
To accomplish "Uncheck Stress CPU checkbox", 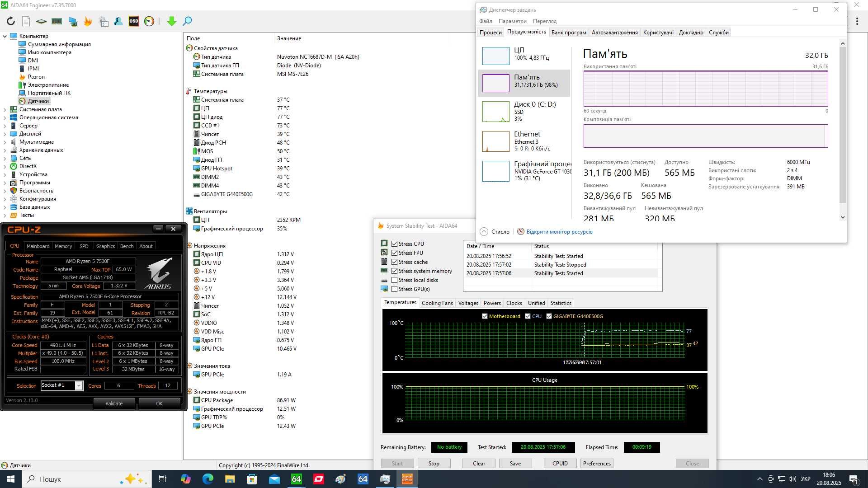I will point(394,244).
